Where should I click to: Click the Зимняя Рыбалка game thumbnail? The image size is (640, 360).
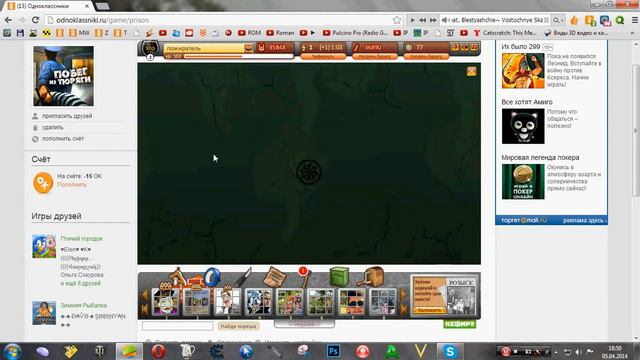click(x=44, y=313)
